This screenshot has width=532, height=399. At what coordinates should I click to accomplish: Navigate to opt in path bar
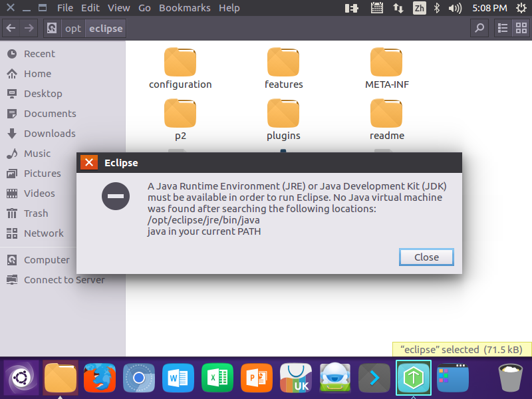pos(73,29)
